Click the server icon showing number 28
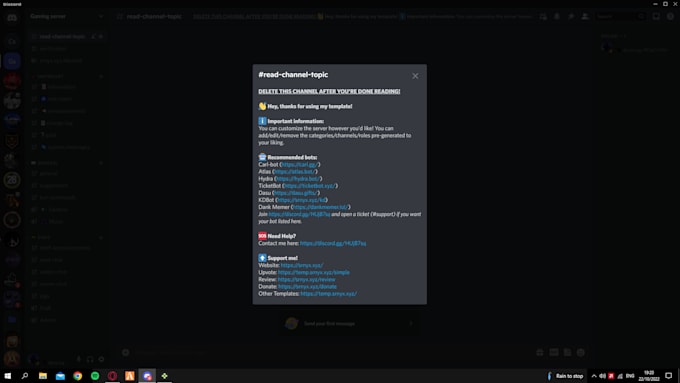This screenshot has height=383, width=680. (x=12, y=180)
